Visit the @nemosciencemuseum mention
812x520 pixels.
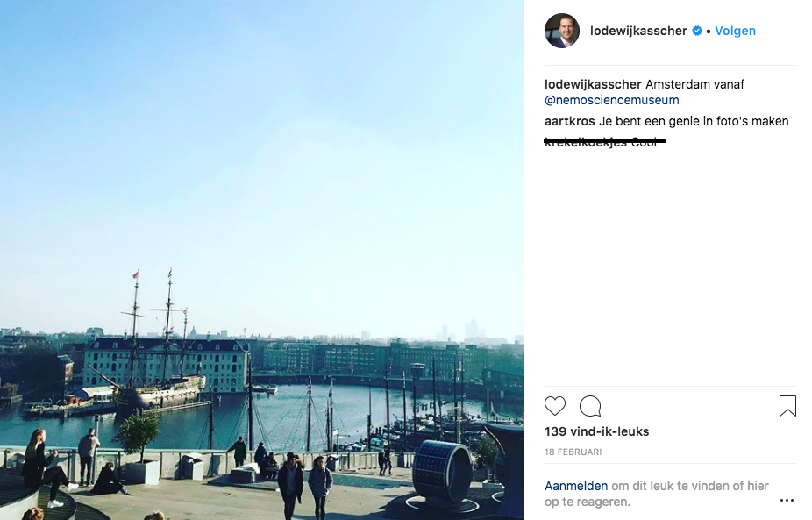tap(611, 100)
